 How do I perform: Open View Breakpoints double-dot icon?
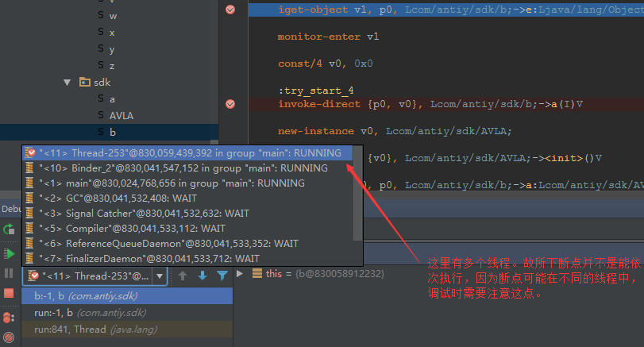pyautogui.click(x=9, y=318)
